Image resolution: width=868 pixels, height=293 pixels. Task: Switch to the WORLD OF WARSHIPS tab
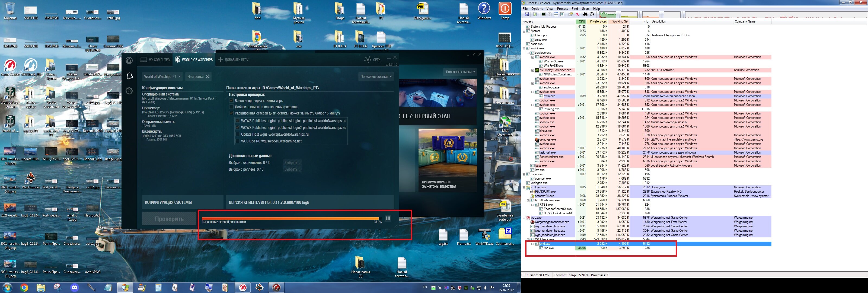tap(194, 60)
